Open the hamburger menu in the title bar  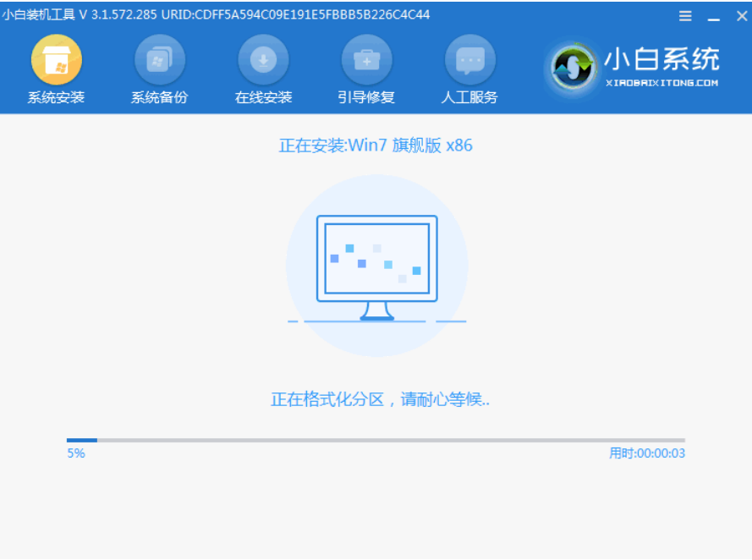click(x=685, y=16)
